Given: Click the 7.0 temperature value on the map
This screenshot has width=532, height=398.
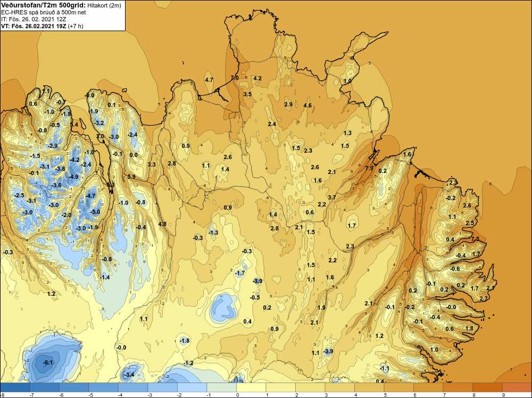Looking at the screenshot, I should tap(235, 78).
